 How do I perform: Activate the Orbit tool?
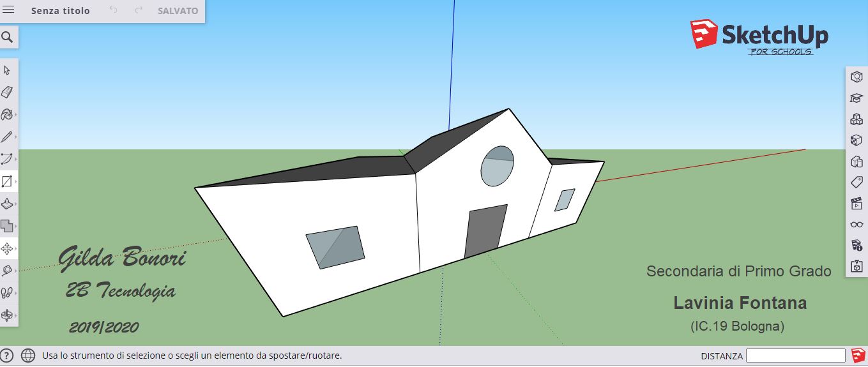point(7,315)
